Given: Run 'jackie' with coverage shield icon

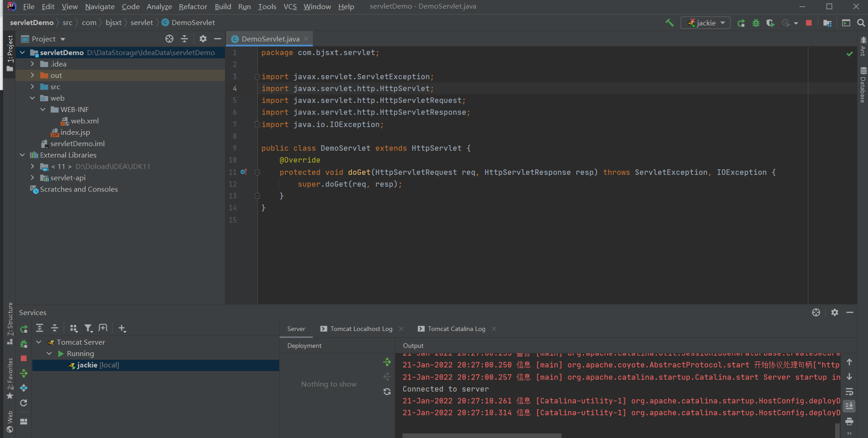Looking at the screenshot, I should pyautogui.click(x=771, y=23).
